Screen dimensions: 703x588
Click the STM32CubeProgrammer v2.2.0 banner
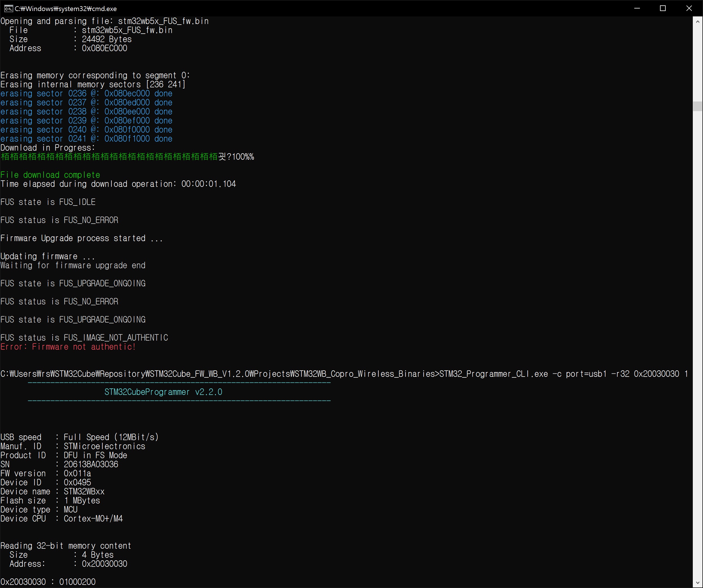point(163,392)
